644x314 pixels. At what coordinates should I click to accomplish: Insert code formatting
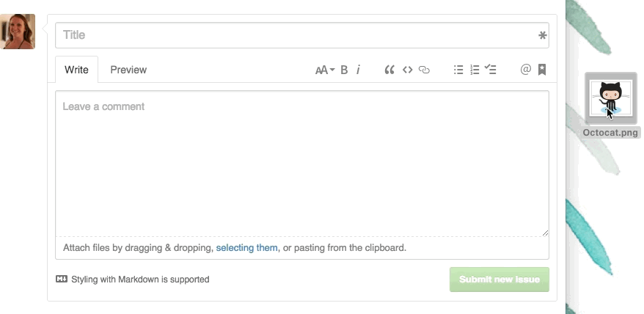[407, 70]
